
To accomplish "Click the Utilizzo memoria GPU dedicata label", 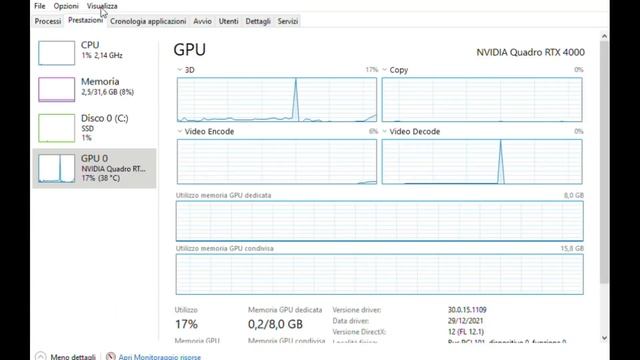I will click(223, 195).
